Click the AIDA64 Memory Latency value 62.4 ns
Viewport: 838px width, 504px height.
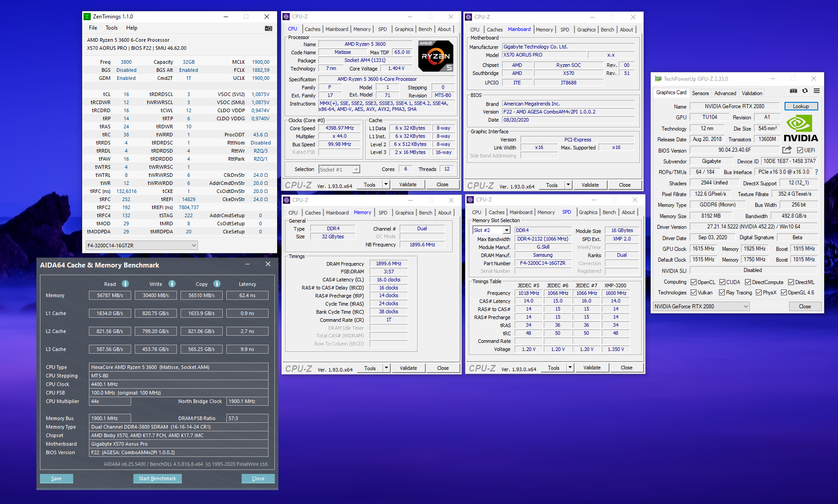point(247,295)
